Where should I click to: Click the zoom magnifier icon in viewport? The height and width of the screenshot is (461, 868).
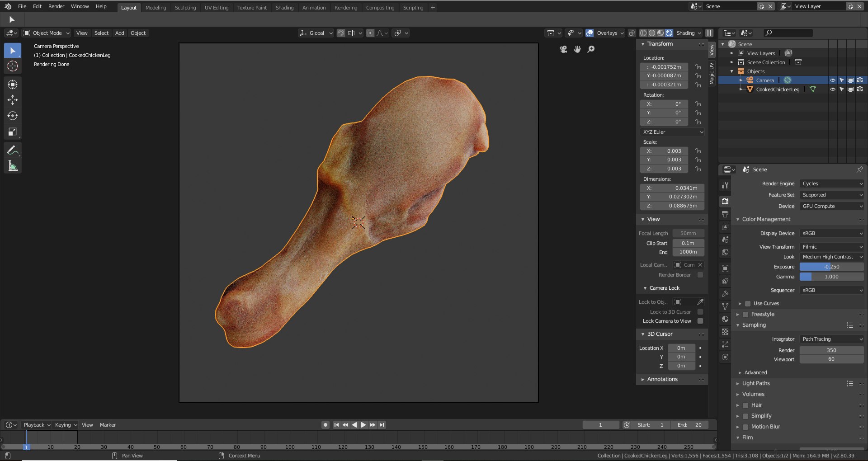(x=591, y=49)
